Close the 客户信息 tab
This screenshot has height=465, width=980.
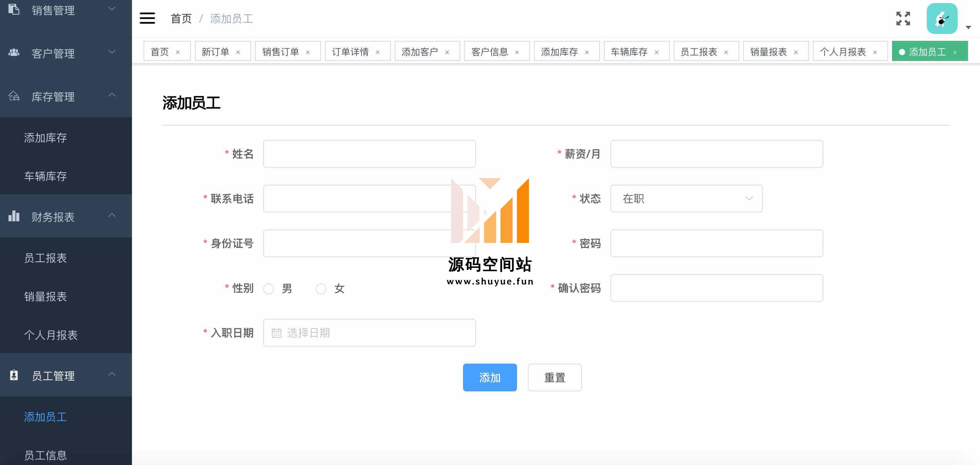(x=517, y=52)
